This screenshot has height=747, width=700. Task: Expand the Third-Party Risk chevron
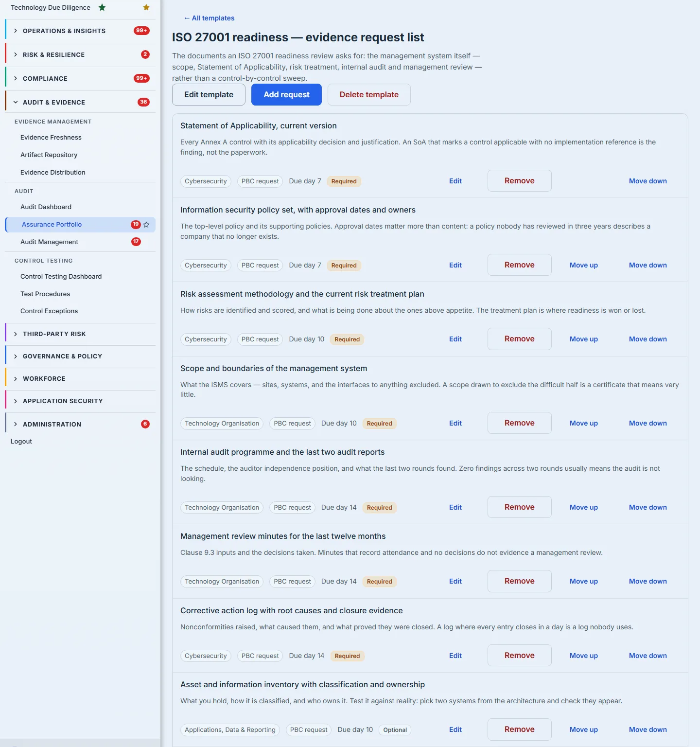click(16, 334)
